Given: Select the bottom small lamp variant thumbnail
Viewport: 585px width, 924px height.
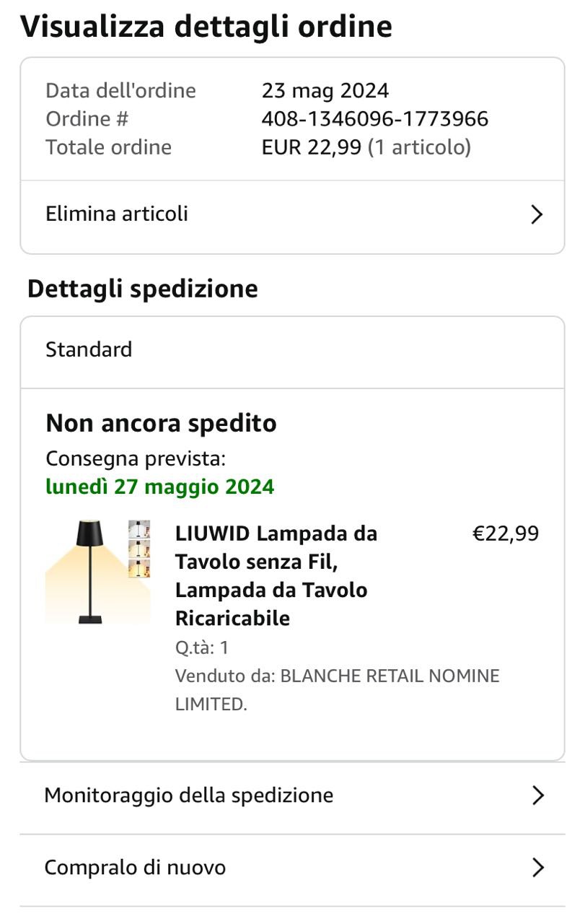Looking at the screenshot, I should [138, 568].
